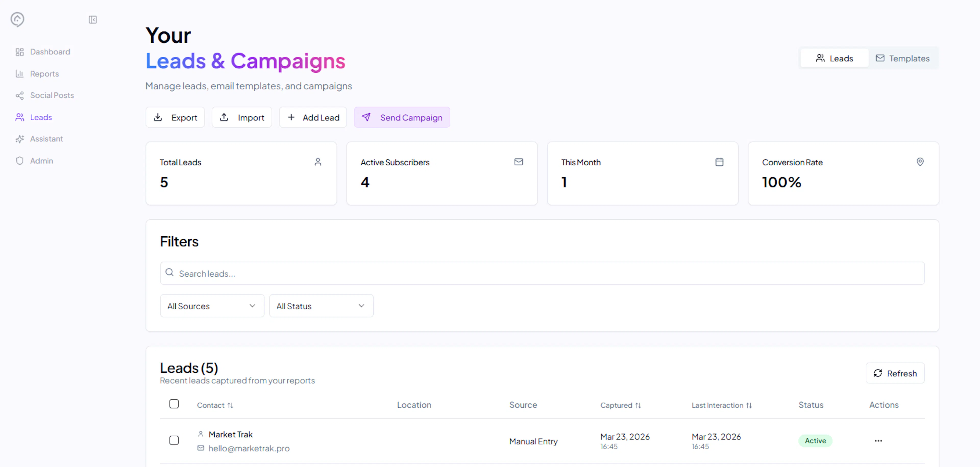
Task: Check the Market Trak lead checkbox
Action: pyautogui.click(x=174, y=440)
